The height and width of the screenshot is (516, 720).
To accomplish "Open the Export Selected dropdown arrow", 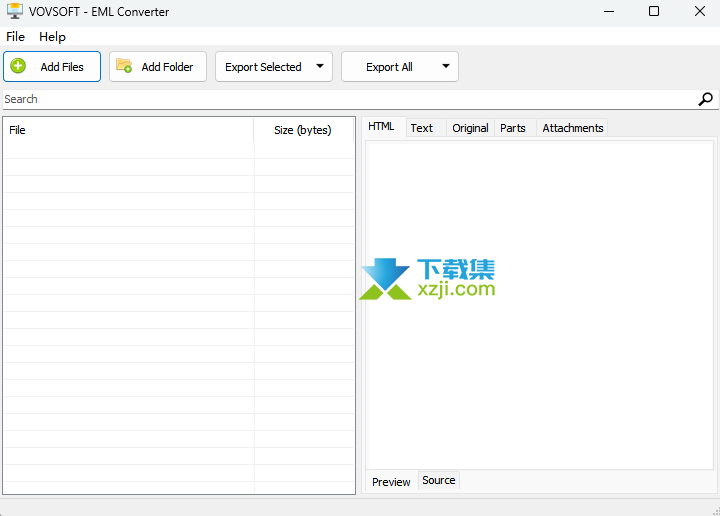I will 320,66.
